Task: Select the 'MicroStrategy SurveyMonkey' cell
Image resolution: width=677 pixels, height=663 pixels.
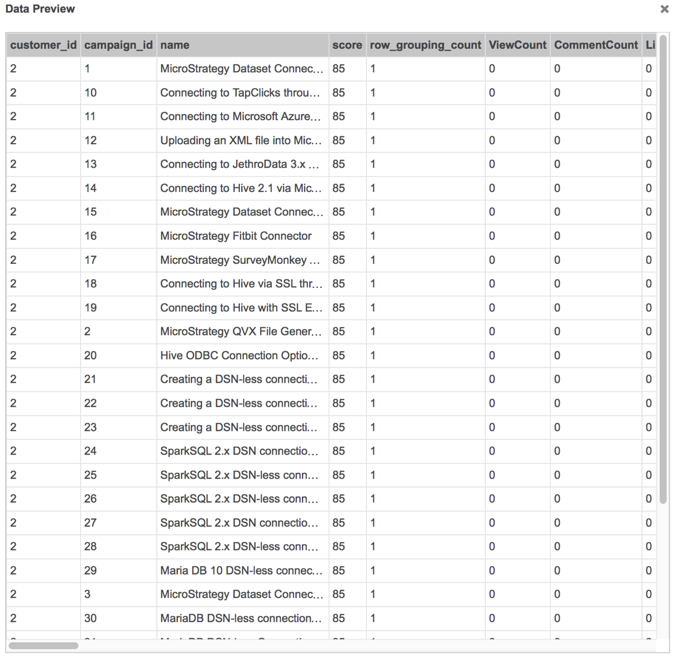Action: (x=243, y=260)
